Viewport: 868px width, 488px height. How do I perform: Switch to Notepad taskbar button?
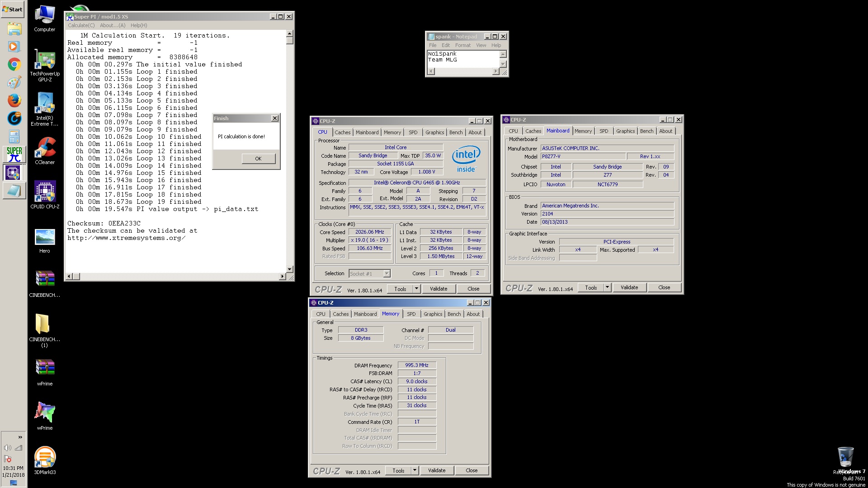[14, 191]
